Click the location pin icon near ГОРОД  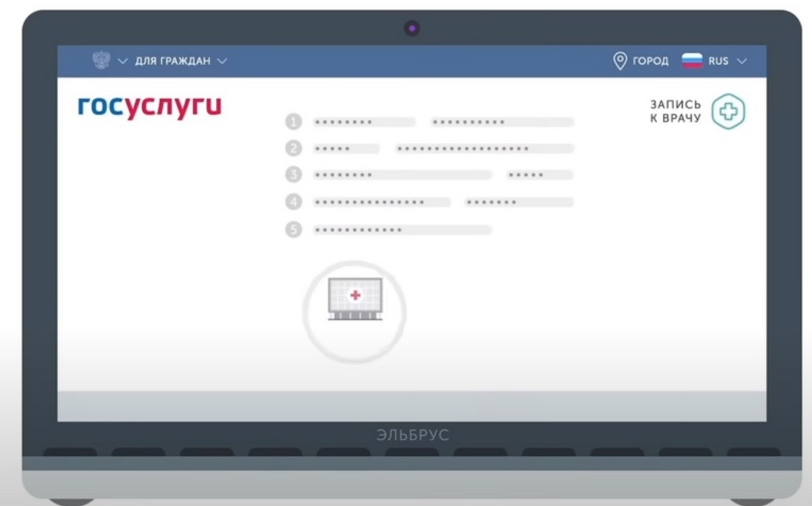tap(619, 60)
